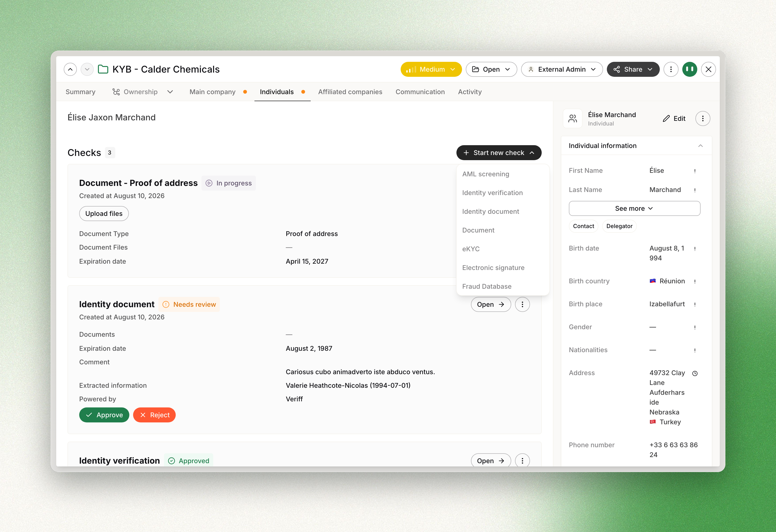The height and width of the screenshot is (532, 776).
Task: Go to previous case with up arrow
Action: point(70,69)
